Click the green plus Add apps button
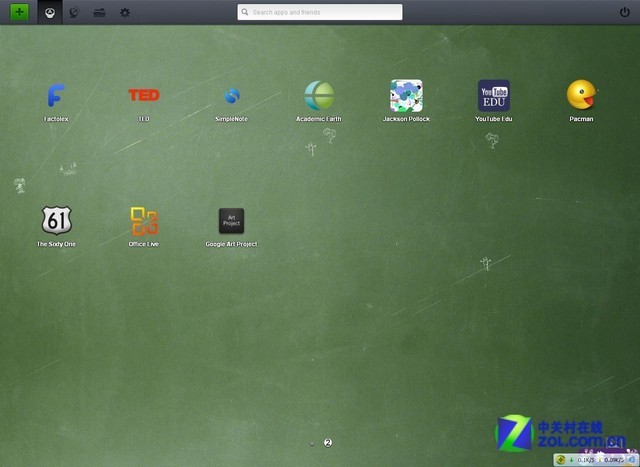 20,12
